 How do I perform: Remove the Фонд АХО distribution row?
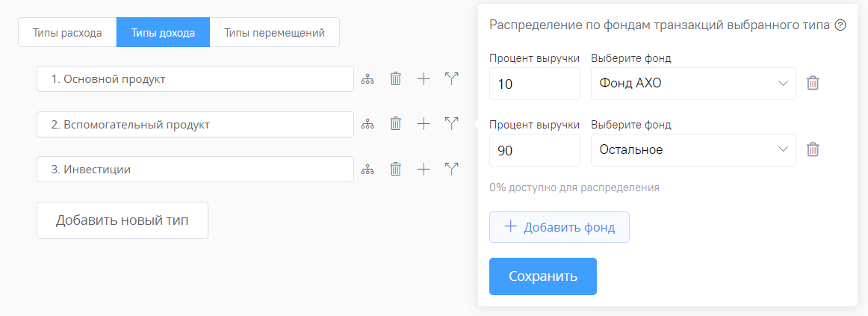[x=813, y=83]
